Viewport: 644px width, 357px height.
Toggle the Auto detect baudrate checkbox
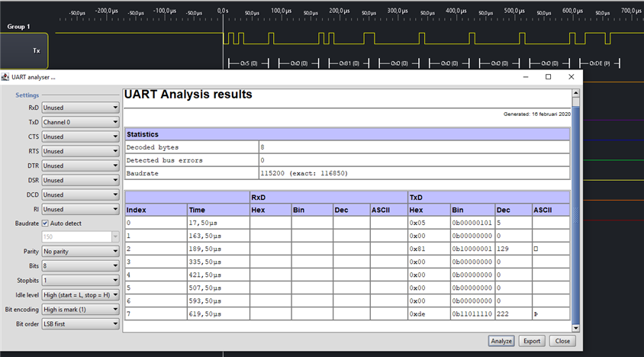46,224
